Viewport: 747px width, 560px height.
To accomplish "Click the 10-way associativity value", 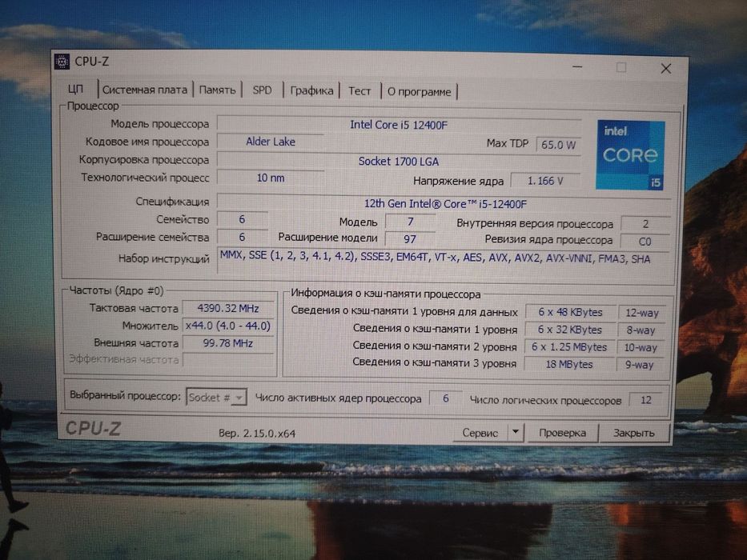I will [x=641, y=348].
